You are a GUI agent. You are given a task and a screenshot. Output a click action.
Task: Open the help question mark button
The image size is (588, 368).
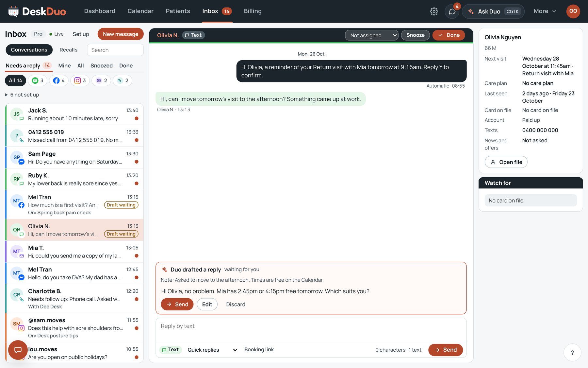point(572,352)
